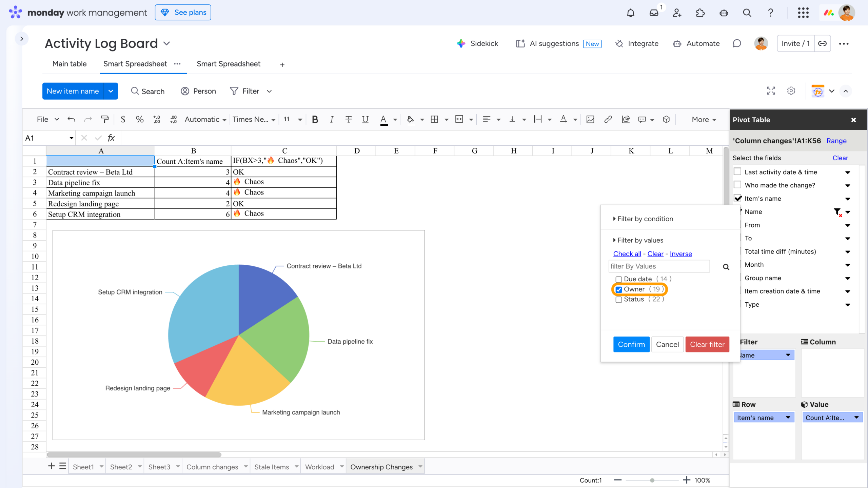This screenshot has height=488, width=868.
Task: Open the nine-dot apps switcher
Action: coord(803,13)
